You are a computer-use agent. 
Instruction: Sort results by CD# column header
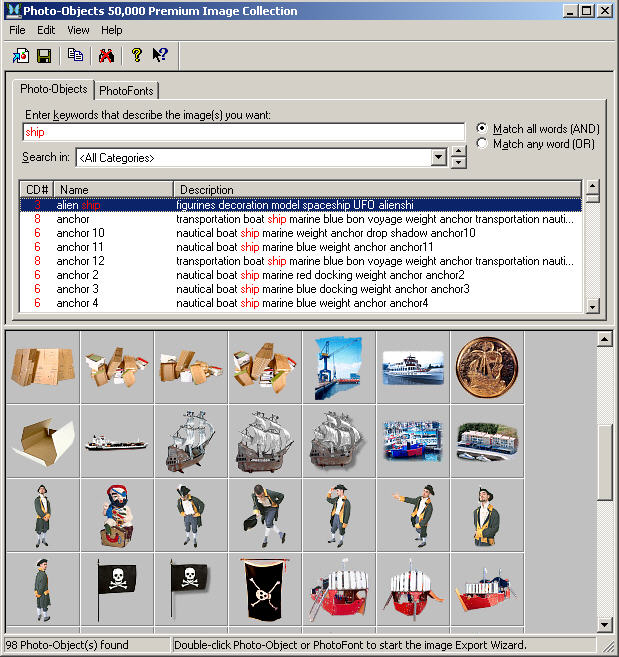37,190
